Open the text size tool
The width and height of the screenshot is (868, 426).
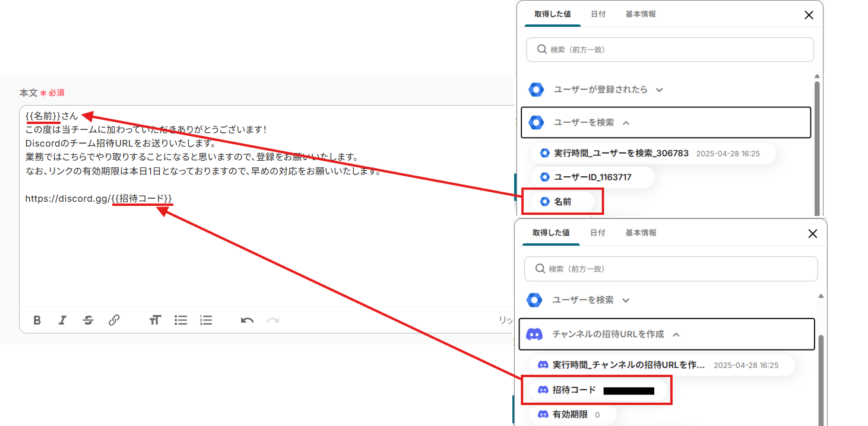(x=155, y=320)
